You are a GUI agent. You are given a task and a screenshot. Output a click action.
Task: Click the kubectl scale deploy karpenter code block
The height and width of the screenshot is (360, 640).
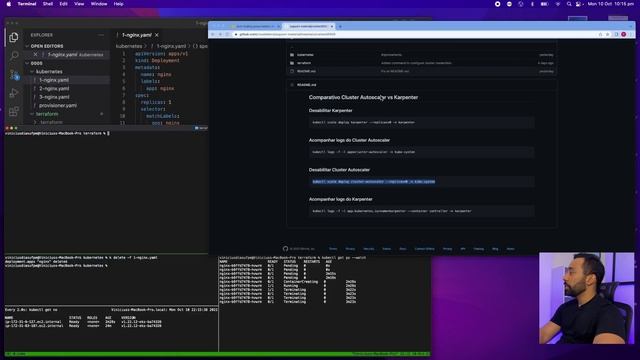pos(421,122)
